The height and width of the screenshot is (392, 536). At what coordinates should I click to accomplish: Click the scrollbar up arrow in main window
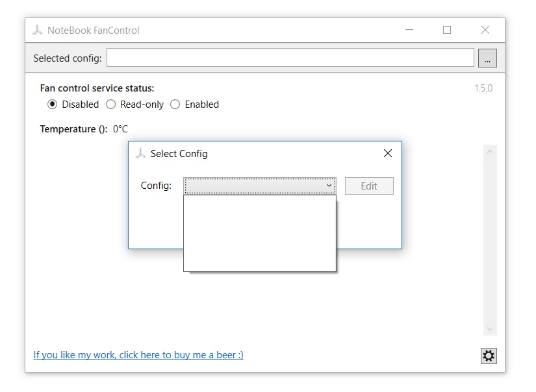tap(490, 152)
